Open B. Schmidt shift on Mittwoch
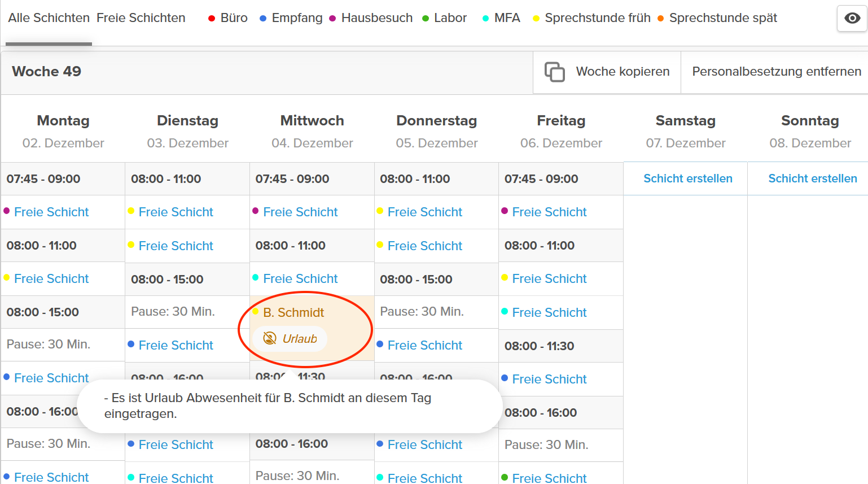This screenshot has width=868, height=484. (293, 312)
